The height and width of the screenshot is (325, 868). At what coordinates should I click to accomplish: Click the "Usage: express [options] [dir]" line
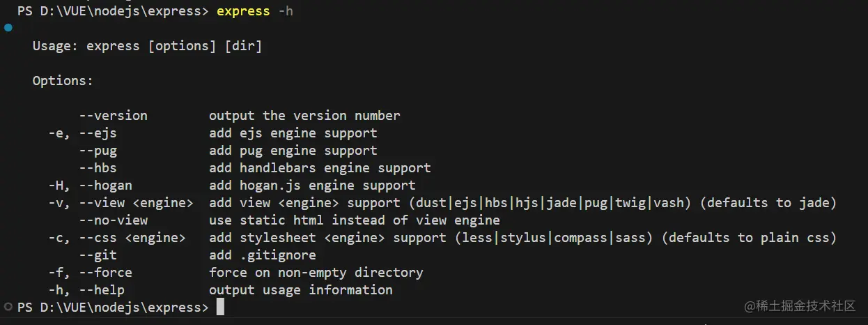pos(147,46)
